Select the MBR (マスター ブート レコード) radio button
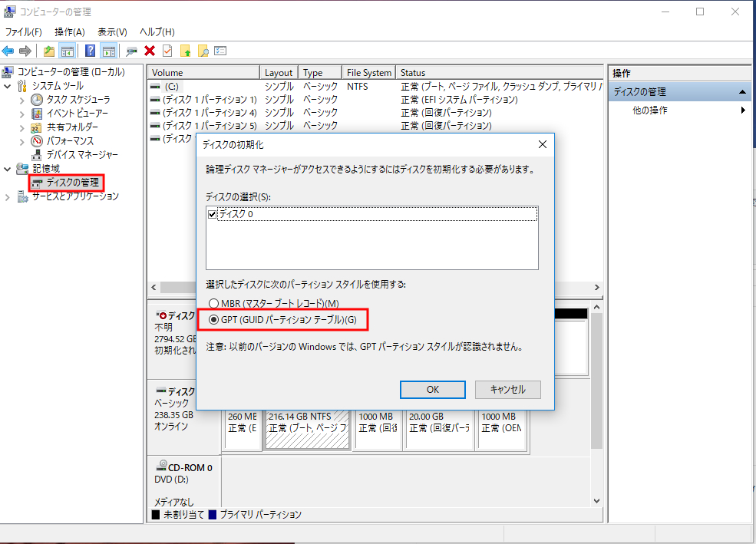This screenshot has height=544, width=756. [x=213, y=304]
